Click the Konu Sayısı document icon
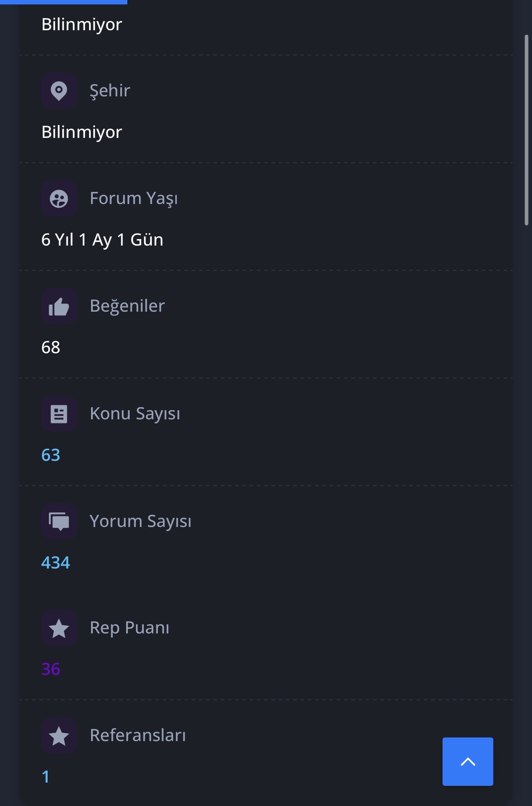Screen dimensions: 532x806 tap(59, 414)
